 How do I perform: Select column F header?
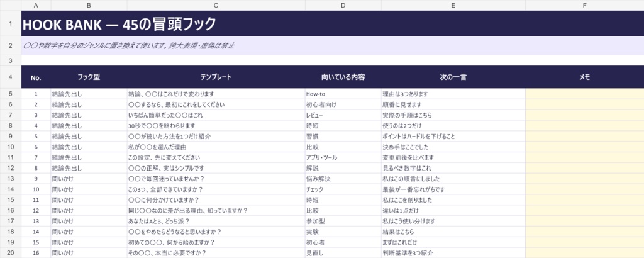(x=584, y=5)
